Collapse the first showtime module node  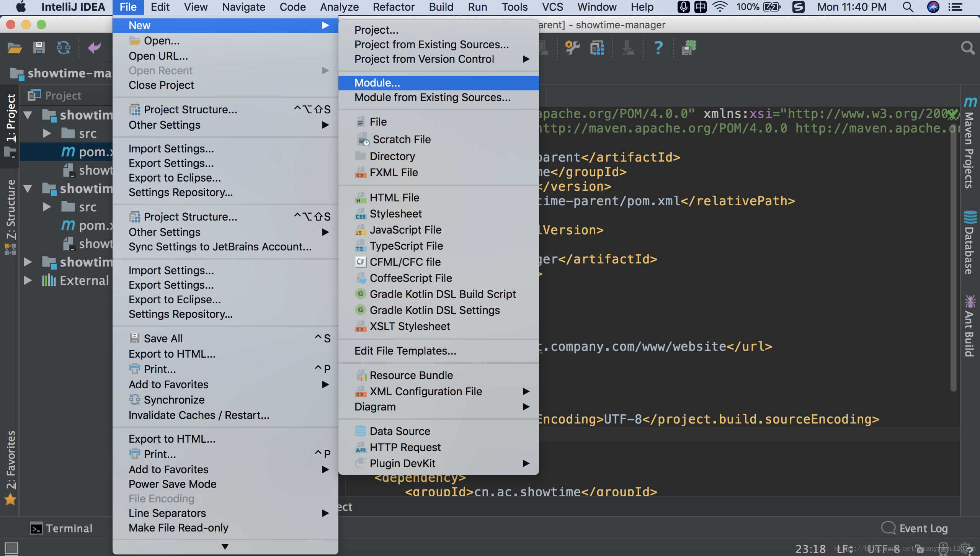click(28, 115)
